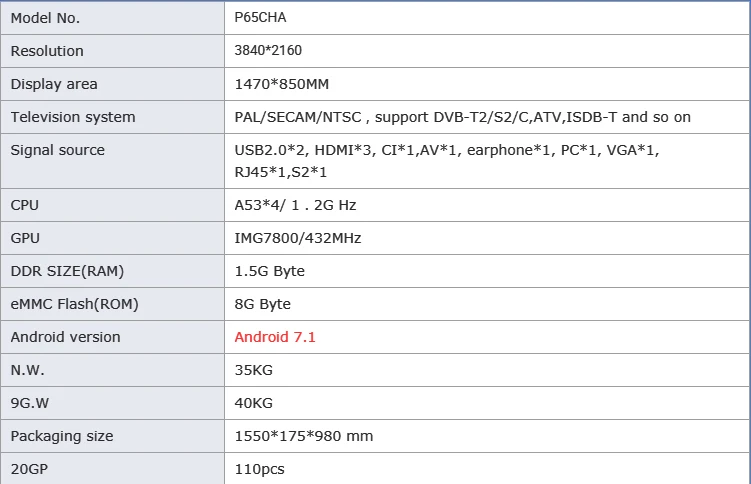Click the Signal source label cell
Viewport: 751px width, 484px height.
coord(57,150)
